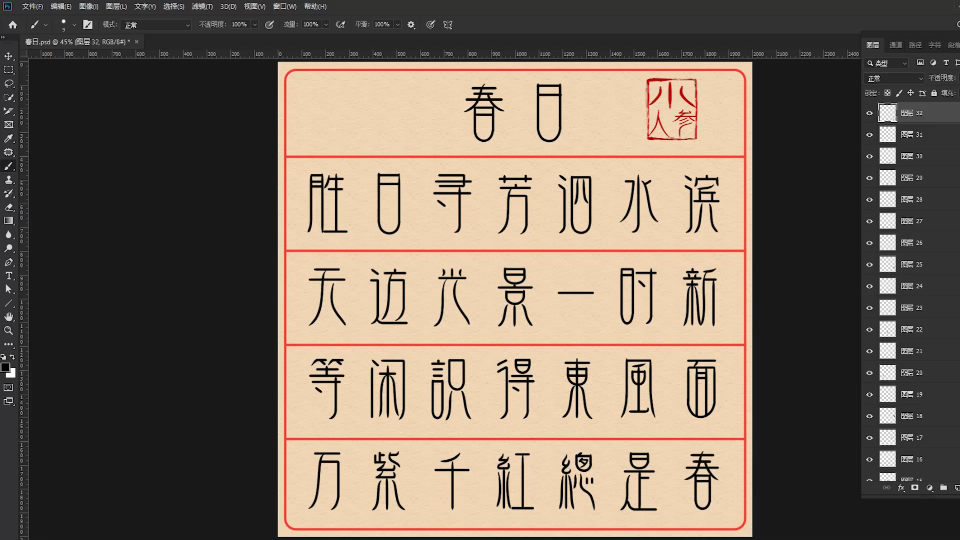Hide layer 32 with eye icon

tap(869, 113)
